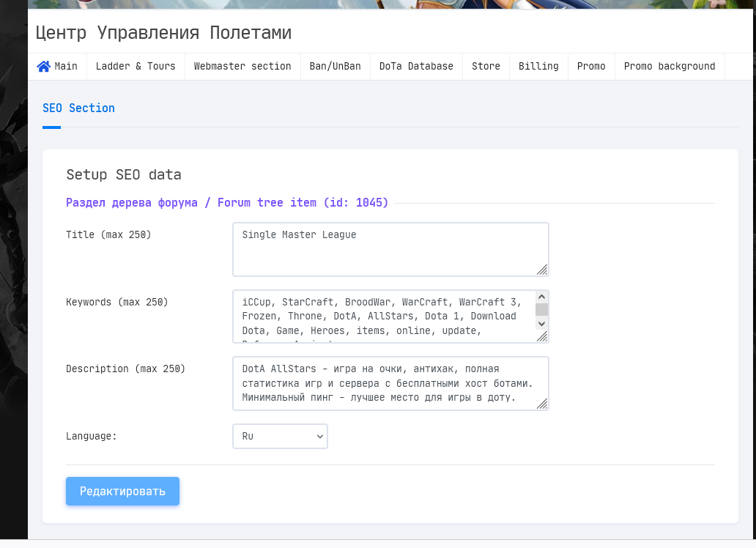Viewport: 756px width, 548px height.
Task: Open the Webmaster section menu
Action: (x=242, y=67)
